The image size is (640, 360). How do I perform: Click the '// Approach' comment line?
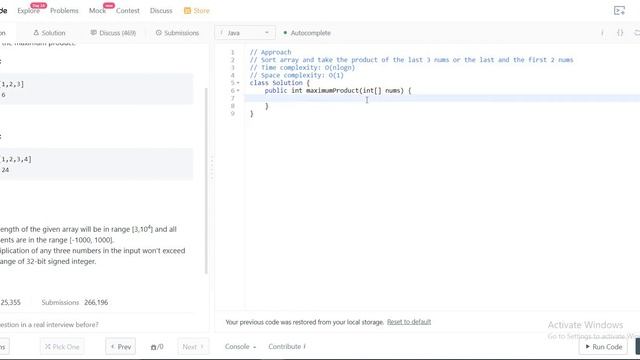click(270, 52)
